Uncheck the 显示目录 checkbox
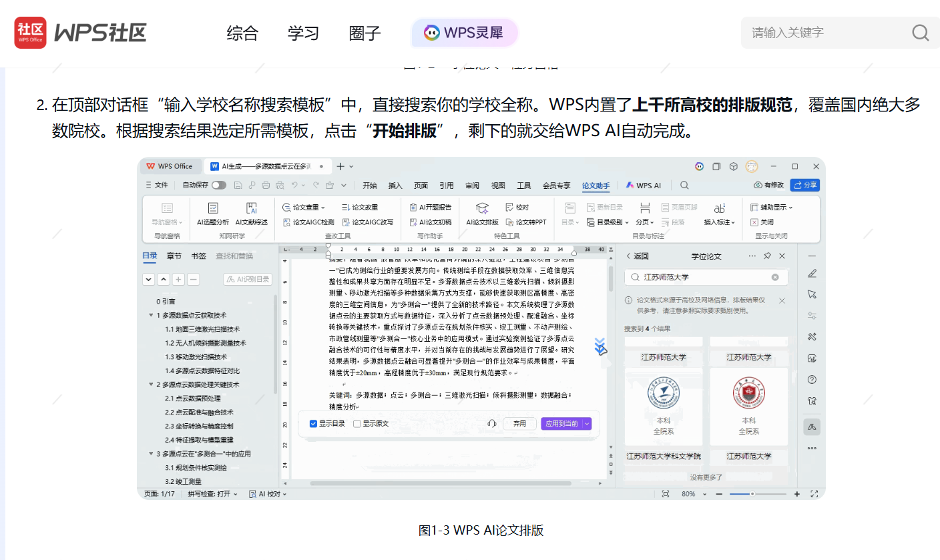Viewport: 940px width, 560px height. pos(313,424)
